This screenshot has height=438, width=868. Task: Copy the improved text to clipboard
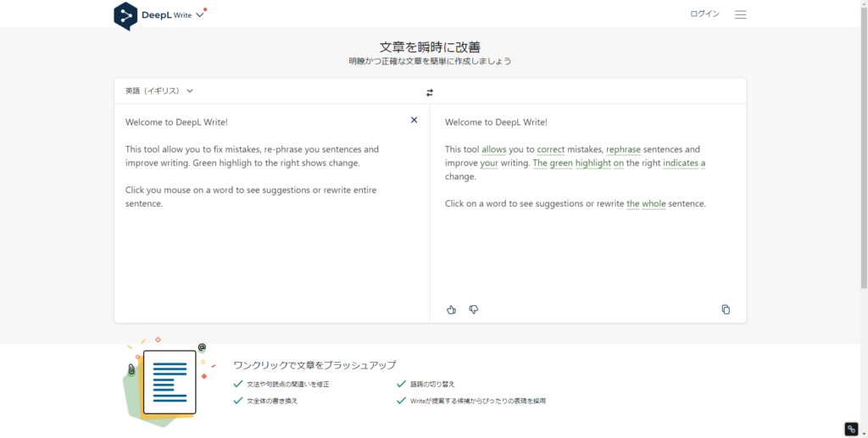click(x=726, y=310)
